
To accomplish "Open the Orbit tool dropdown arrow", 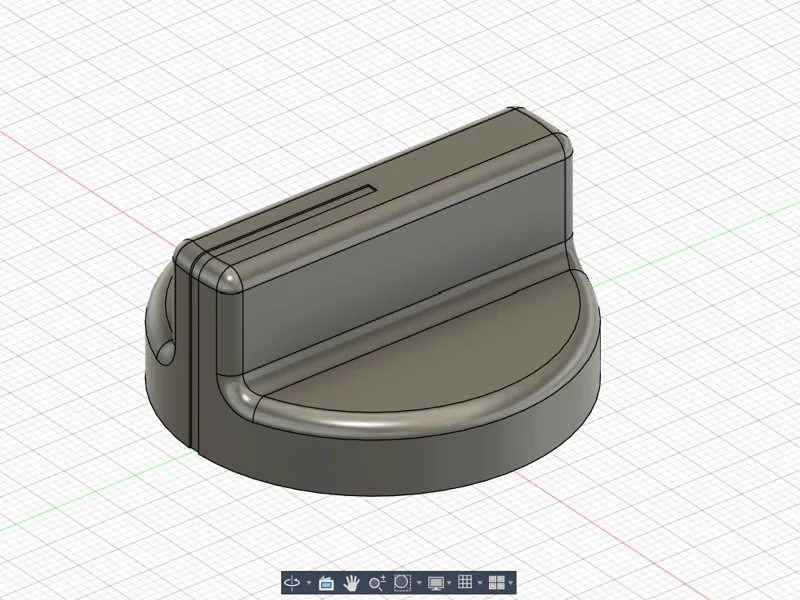I will coord(309,583).
